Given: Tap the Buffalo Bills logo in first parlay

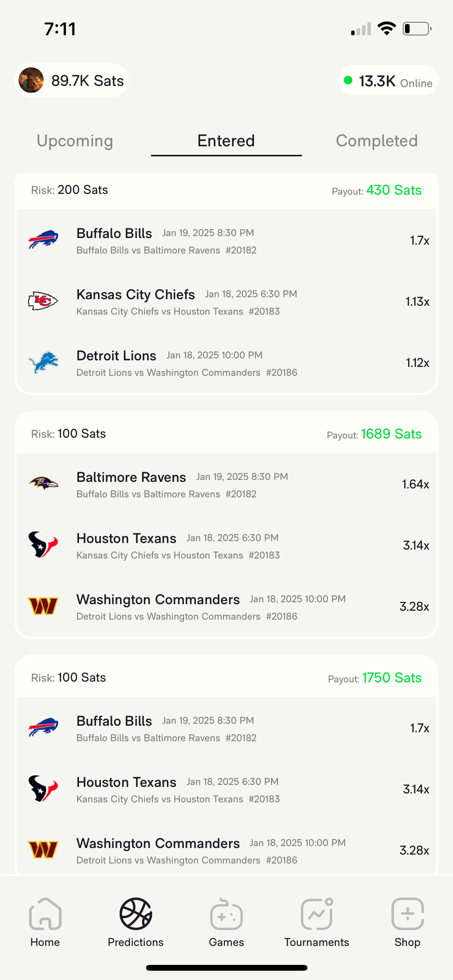Looking at the screenshot, I should pos(43,240).
